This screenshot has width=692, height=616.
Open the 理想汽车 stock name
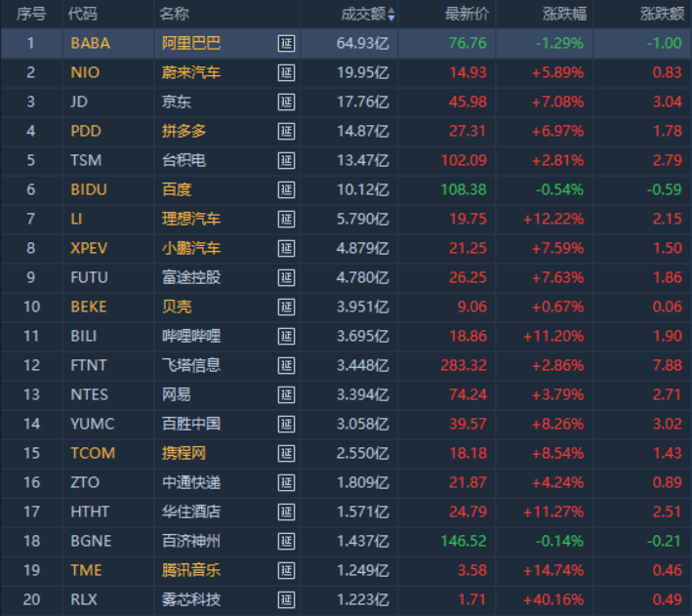[191, 219]
